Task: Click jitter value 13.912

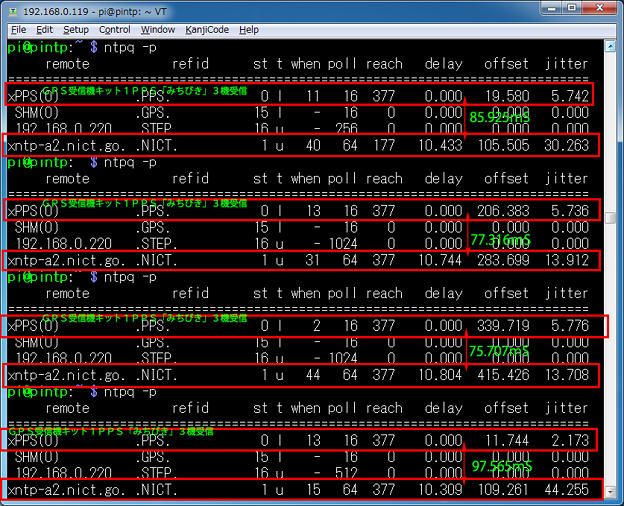Action: point(567,260)
